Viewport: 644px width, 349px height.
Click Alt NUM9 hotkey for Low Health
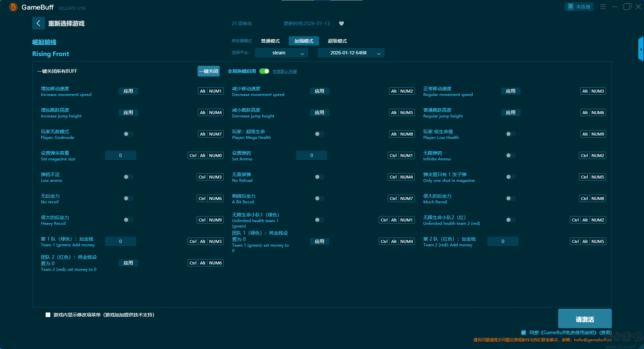(593, 134)
